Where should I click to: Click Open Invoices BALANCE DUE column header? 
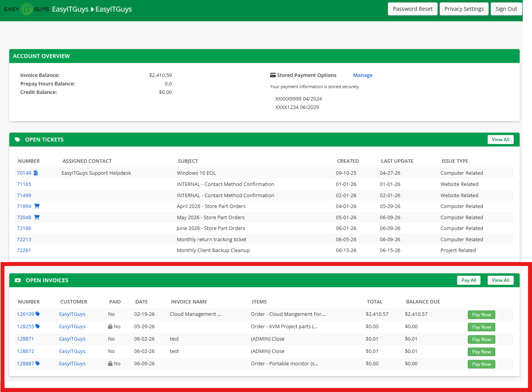click(x=423, y=302)
